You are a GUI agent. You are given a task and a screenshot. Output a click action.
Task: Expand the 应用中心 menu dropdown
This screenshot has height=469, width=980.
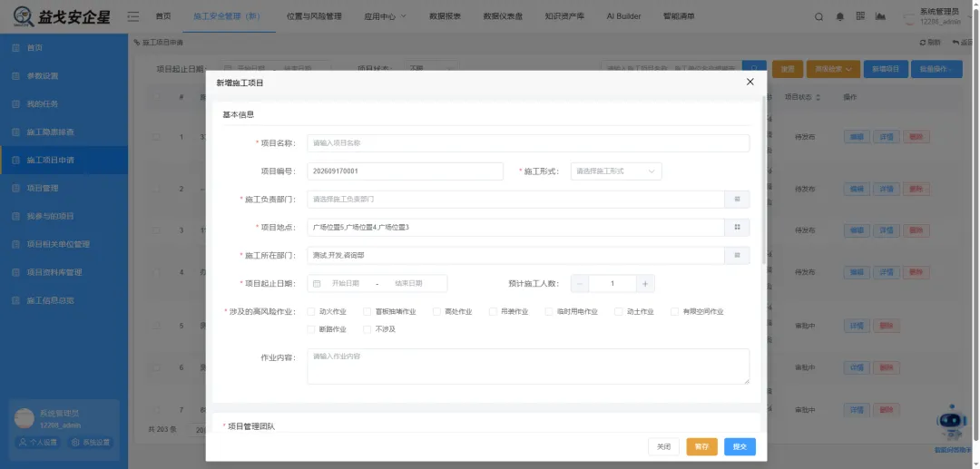coord(385,16)
